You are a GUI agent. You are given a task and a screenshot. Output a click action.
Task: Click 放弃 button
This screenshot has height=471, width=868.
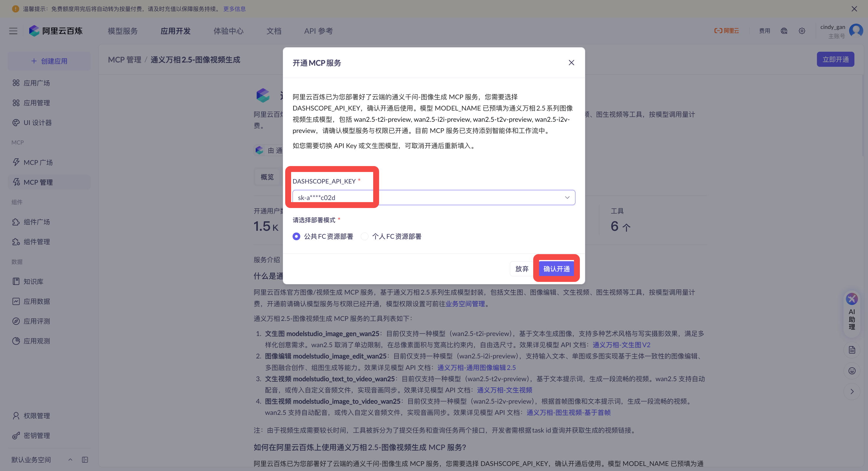pyautogui.click(x=522, y=269)
